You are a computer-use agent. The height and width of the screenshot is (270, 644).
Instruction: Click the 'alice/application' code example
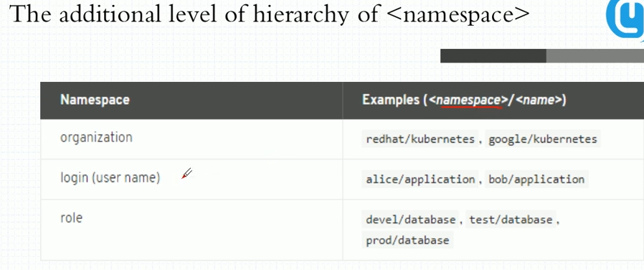click(420, 180)
